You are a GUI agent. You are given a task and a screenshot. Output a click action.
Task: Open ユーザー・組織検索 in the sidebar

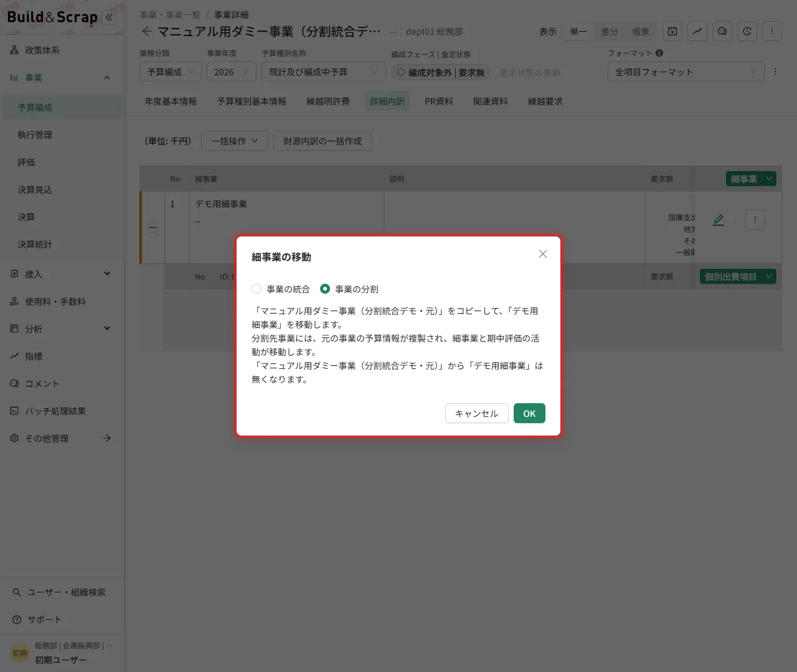coord(62,592)
